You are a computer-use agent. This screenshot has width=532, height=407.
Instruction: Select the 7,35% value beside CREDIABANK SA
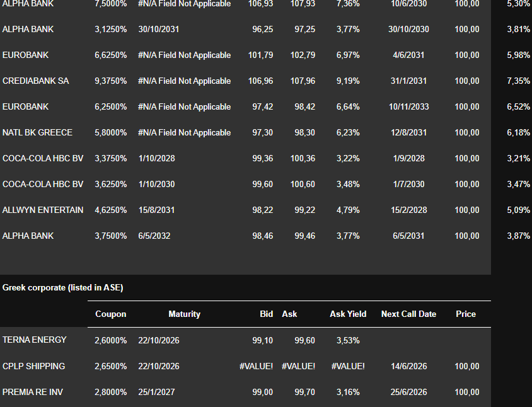(x=518, y=81)
